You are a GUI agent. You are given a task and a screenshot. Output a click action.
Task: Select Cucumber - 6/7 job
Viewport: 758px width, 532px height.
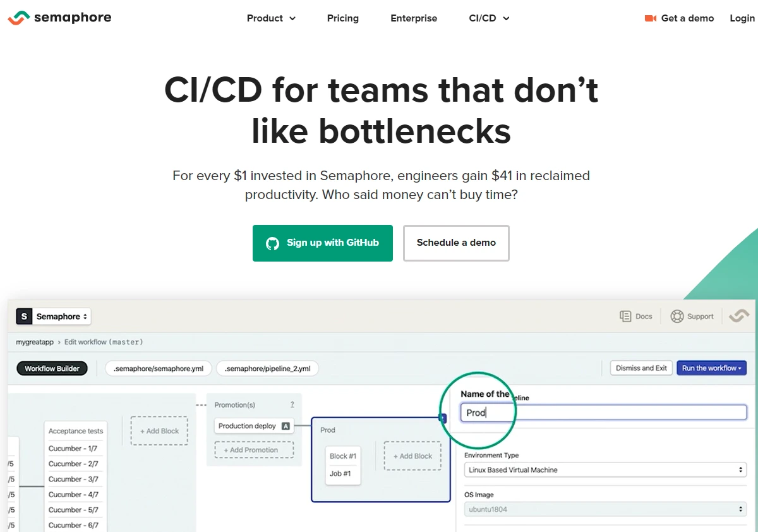tap(73, 525)
